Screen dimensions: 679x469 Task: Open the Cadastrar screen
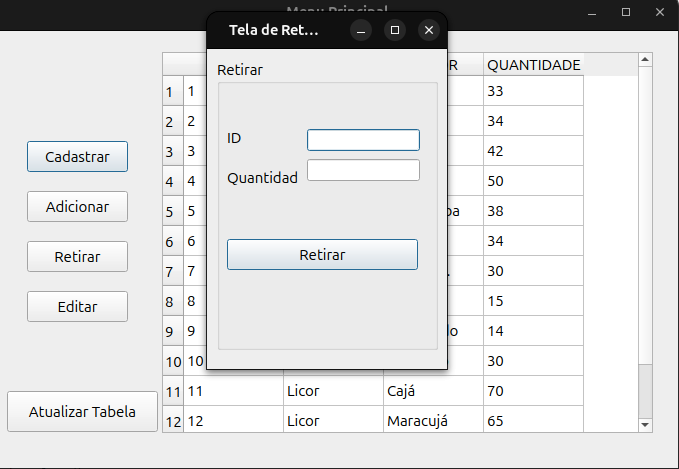[78, 156]
